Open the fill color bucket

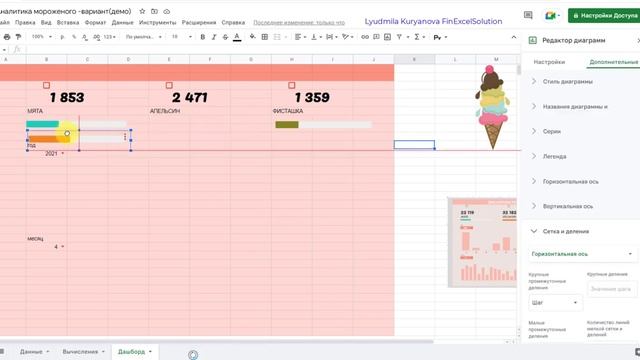point(253,37)
